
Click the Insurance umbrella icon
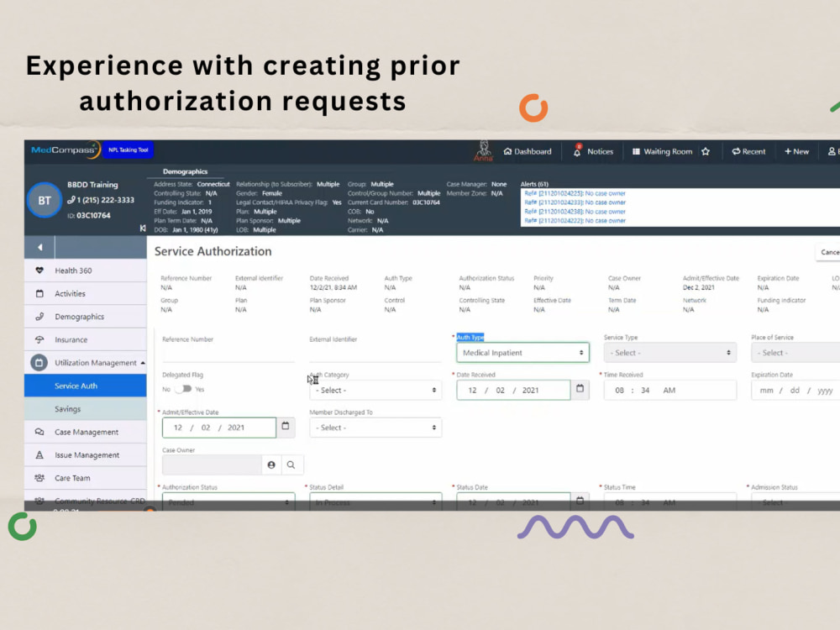(x=39, y=339)
